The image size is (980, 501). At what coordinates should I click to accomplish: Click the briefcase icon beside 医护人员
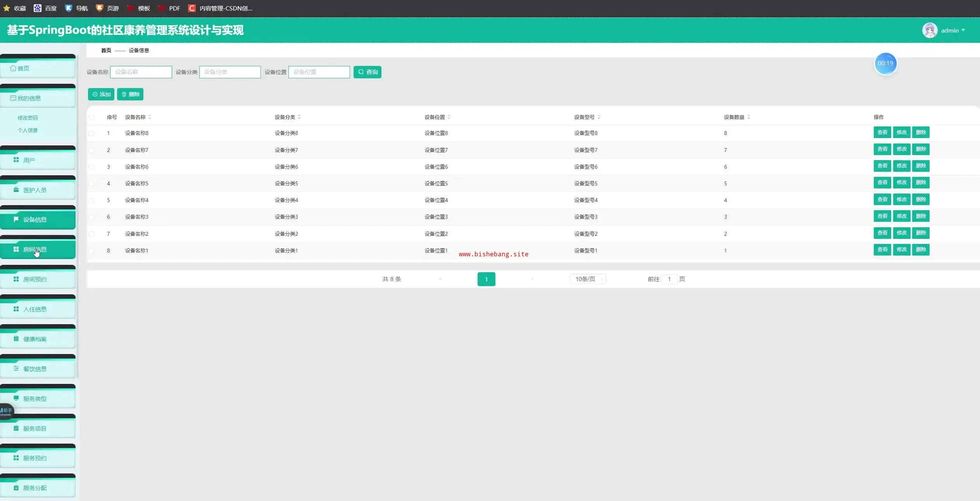pyautogui.click(x=16, y=190)
